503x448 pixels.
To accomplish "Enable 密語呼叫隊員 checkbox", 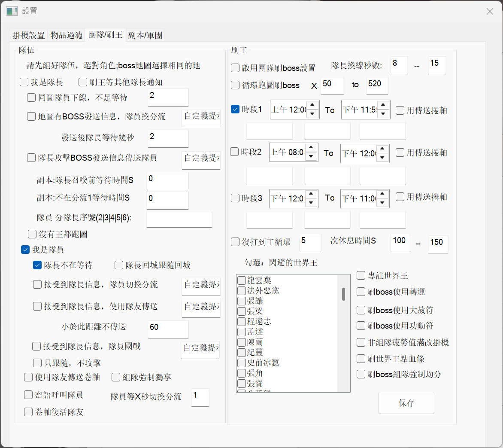I will pos(28,395).
